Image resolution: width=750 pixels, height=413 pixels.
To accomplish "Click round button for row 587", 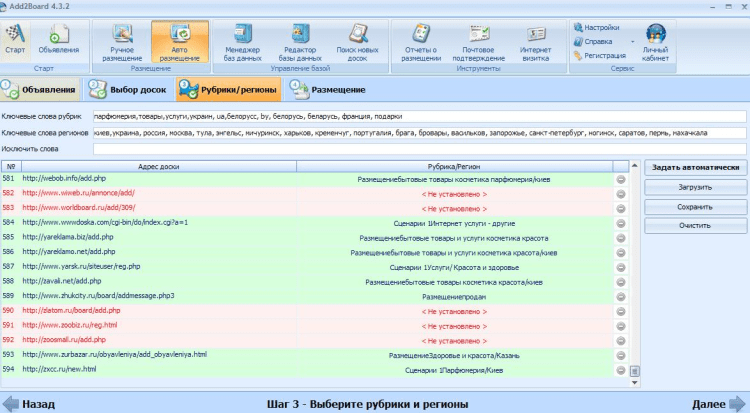I will pos(621,268).
